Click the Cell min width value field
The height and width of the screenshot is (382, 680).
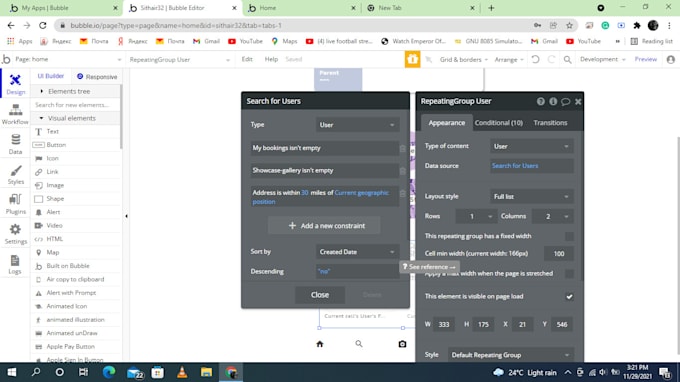558,254
